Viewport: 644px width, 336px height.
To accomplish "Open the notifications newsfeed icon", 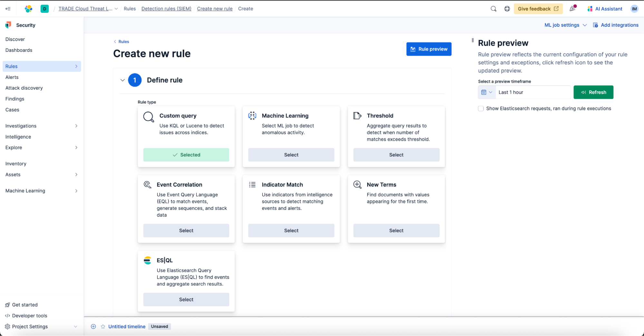I will click(x=572, y=9).
